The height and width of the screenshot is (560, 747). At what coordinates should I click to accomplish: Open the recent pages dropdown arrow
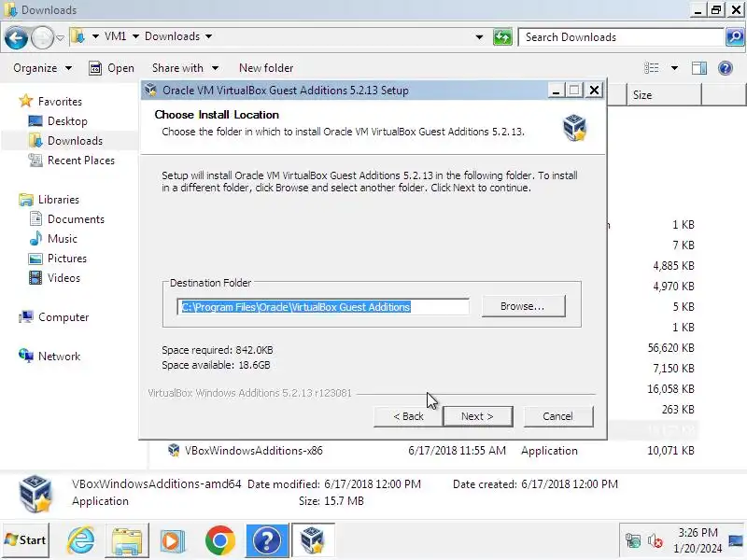[x=60, y=37]
